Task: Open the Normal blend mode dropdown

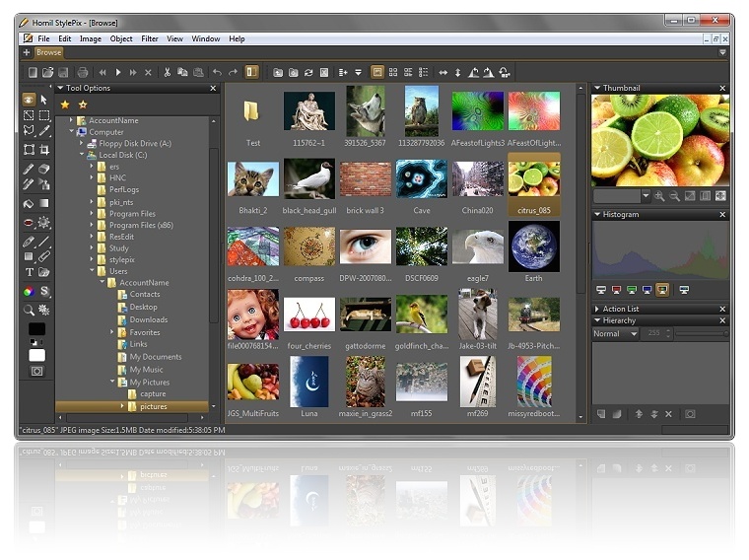Action: (x=616, y=334)
